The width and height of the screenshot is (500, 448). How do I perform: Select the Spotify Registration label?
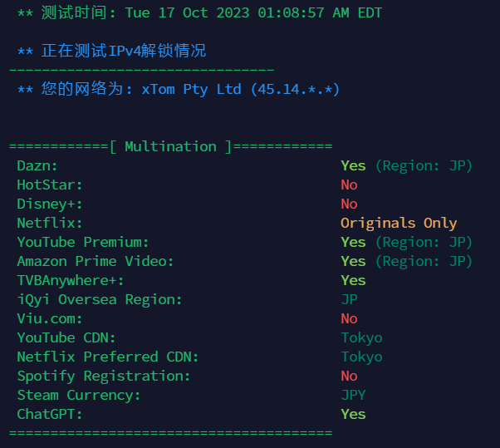pyautogui.click(x=104, y=376)
